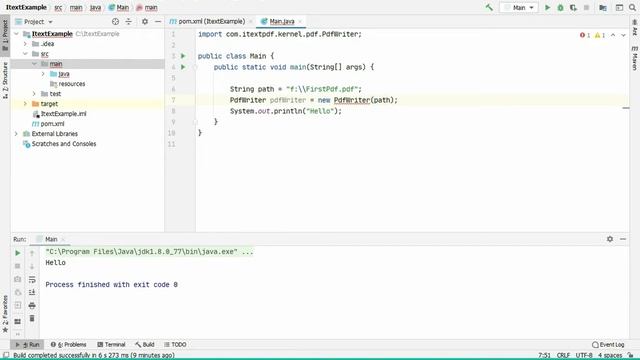Viewport: 640px width, 360px height.
Task: Expand the java folder
Action: (43, 74)
